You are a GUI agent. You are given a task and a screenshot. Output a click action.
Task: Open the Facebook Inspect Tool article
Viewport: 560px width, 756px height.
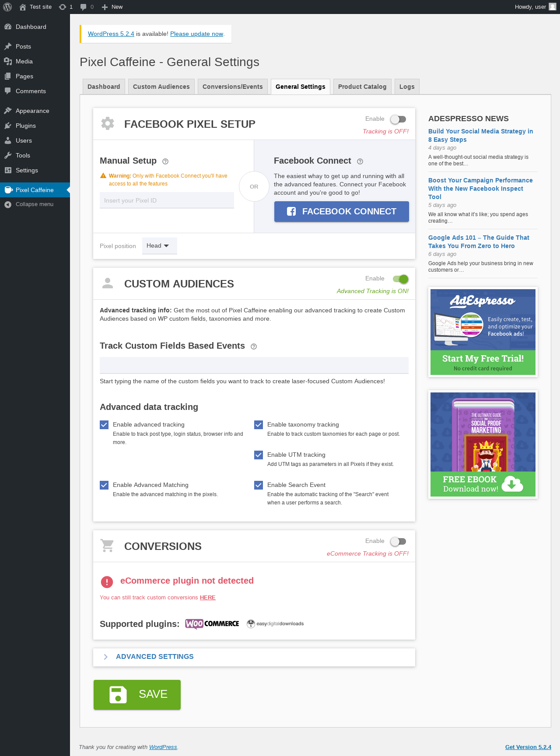[x=480, y=189]
